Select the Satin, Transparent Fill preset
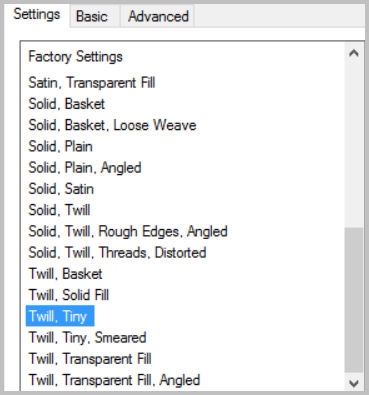Image resolution: width=369 pixels, height=395 pixels. [x=92, y=83]
